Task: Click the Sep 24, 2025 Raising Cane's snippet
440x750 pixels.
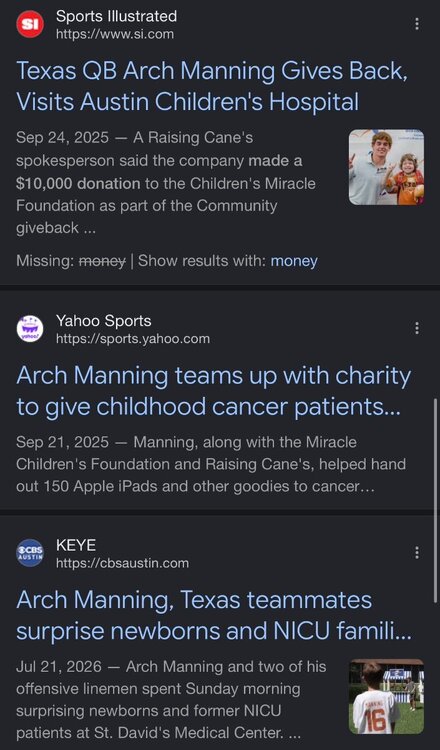Action: [x=166, y=183]
